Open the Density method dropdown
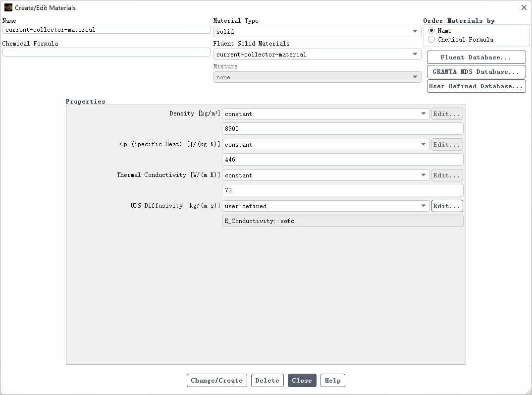Screen dimensions: 532x395 (x=326, y=113)
